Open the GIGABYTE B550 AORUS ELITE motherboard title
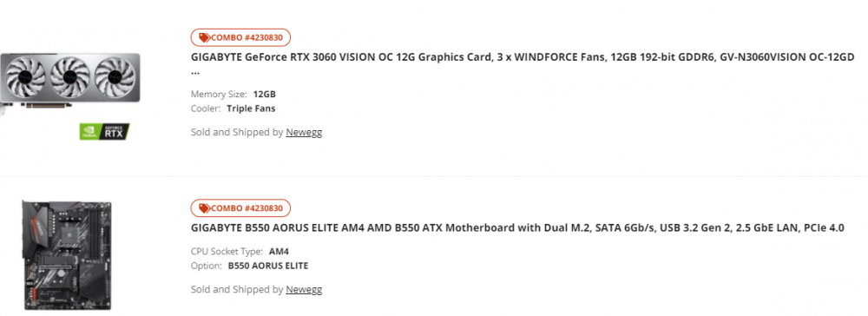Screen dimensions: 868x316 point(517,227)
